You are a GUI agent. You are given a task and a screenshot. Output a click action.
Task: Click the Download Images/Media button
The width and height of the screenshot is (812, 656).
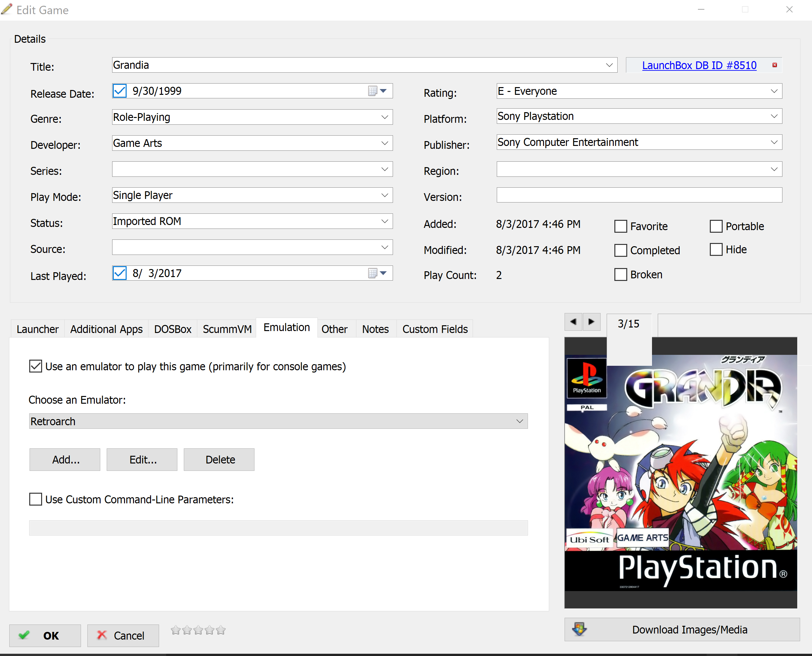682,630
